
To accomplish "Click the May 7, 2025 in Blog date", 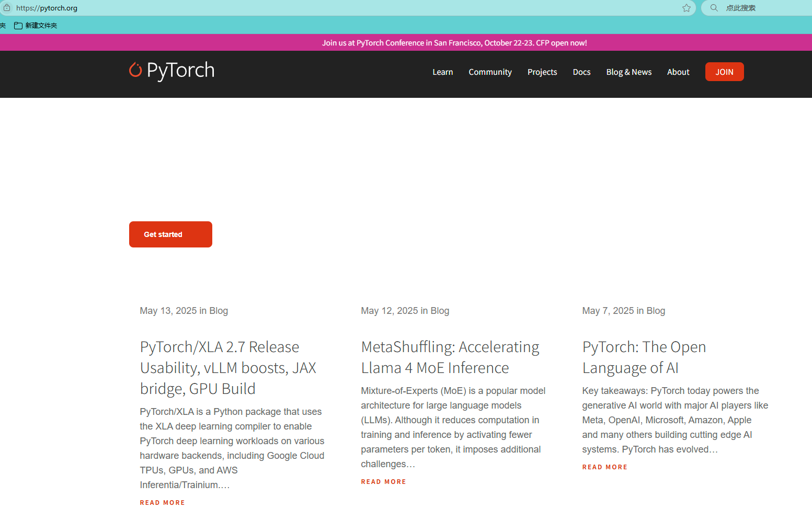I will [x=623, y=311].
